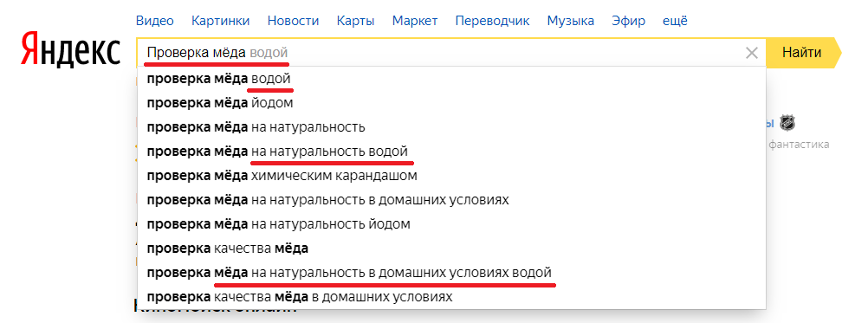Select suggestion проверка мёда на натуральность йодом
Image resolution: width=868 pixels, height=323 pixels.
[451, 224]
